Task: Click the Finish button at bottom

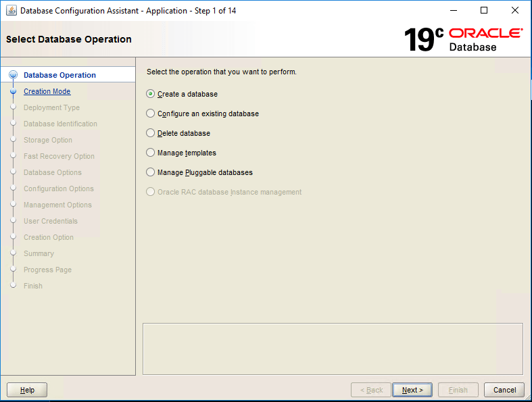Action: (458, 390)
